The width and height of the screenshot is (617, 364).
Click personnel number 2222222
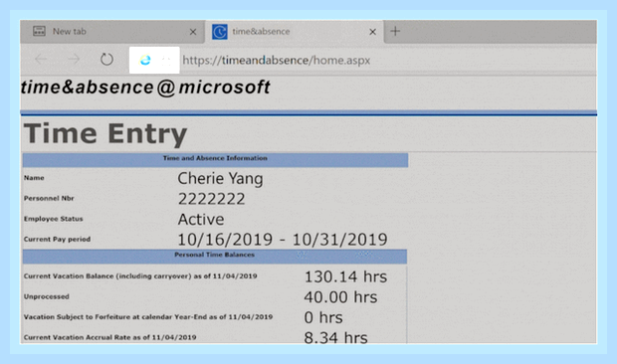(211, 199)
